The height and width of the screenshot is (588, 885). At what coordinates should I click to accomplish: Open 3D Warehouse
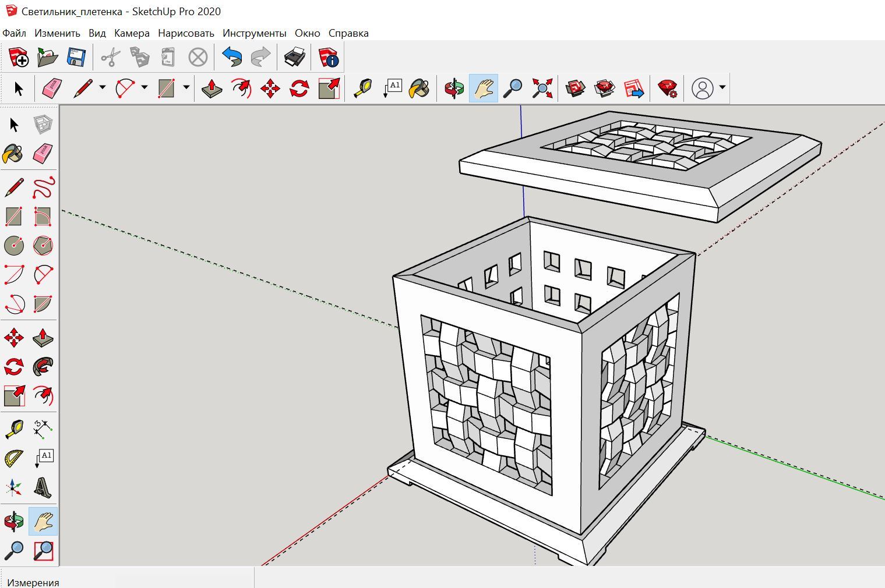[576, 88]
